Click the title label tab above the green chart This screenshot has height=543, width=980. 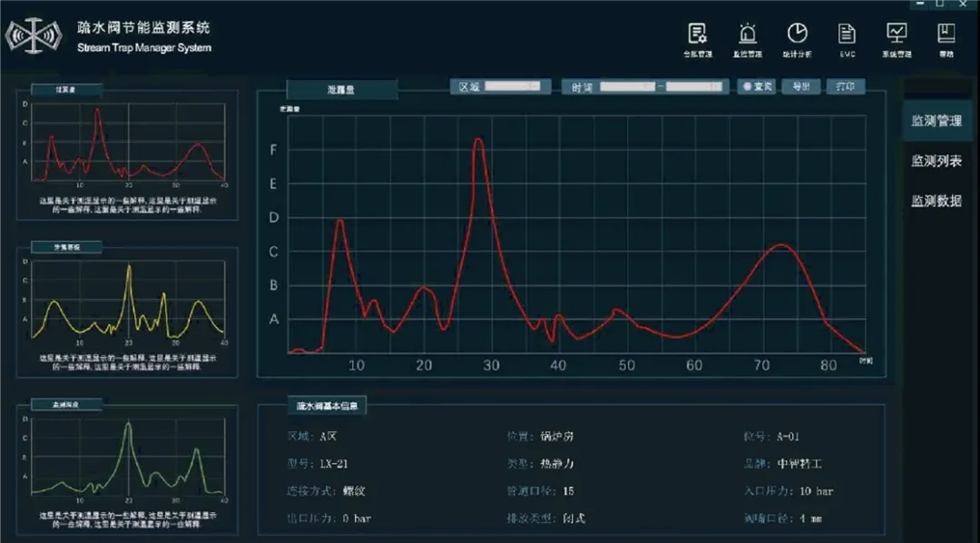(x=67, y=405)
